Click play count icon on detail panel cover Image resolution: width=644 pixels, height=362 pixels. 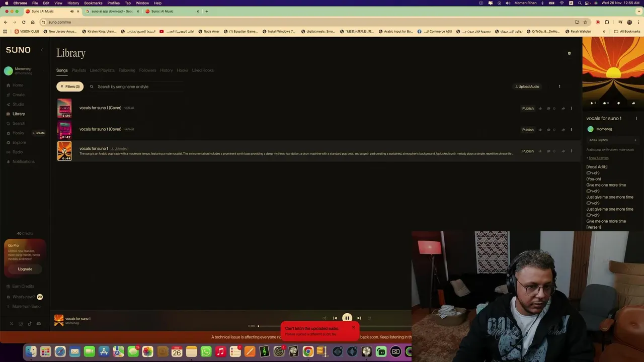593,103
